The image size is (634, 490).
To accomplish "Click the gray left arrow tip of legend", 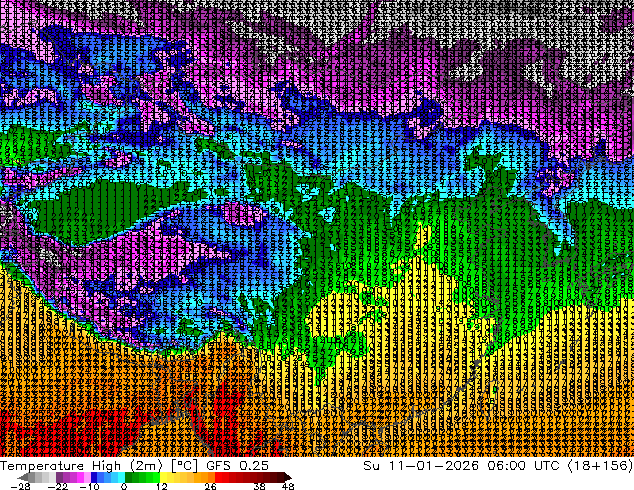I will pos(23,477).
